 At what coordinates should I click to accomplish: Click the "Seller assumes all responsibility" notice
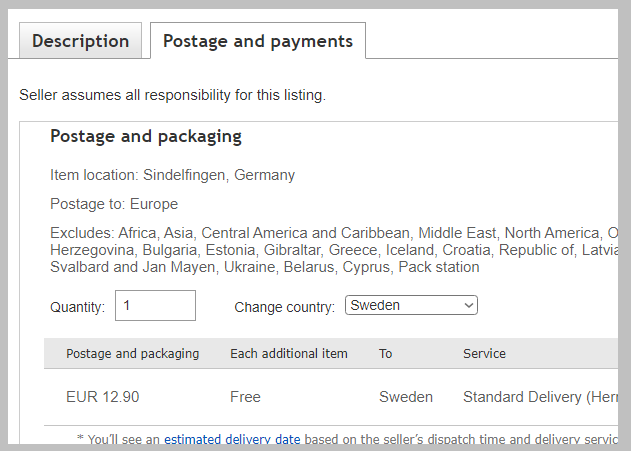click(x=172, y=96)
